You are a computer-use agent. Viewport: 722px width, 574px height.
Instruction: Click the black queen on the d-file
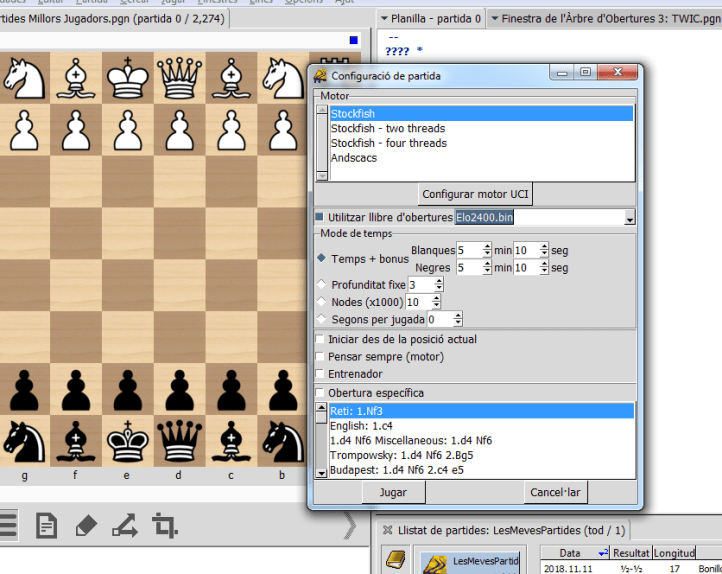pos(179,441)
